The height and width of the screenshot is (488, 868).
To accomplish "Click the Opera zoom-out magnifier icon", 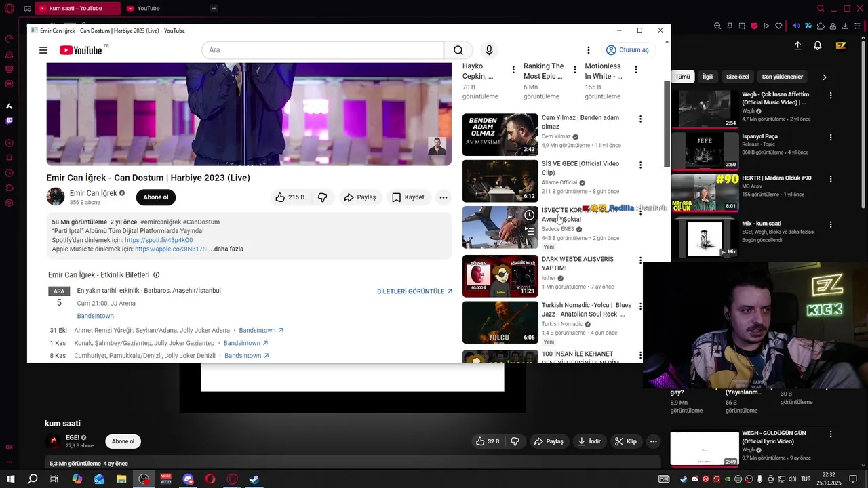I will tap(717, 26).
